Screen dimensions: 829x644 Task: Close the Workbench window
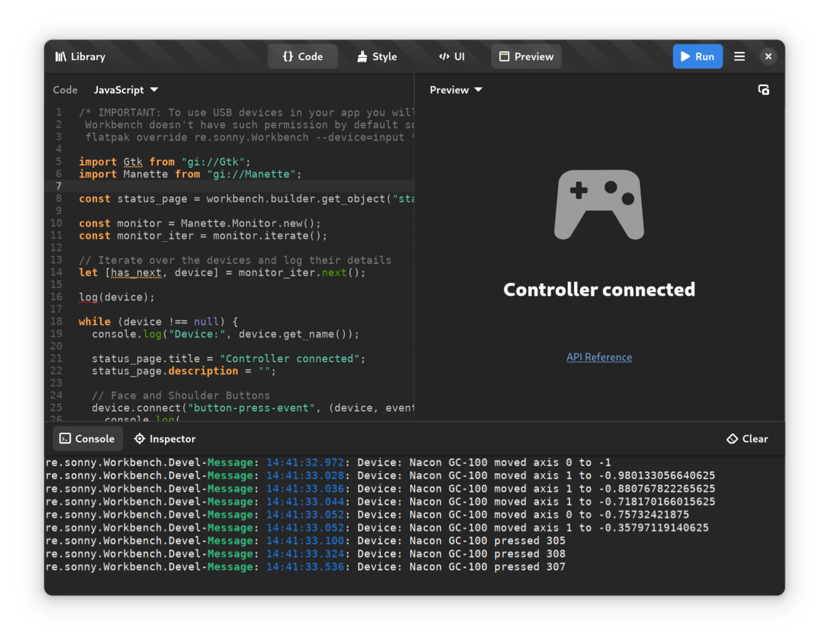[x=768, y=56]
